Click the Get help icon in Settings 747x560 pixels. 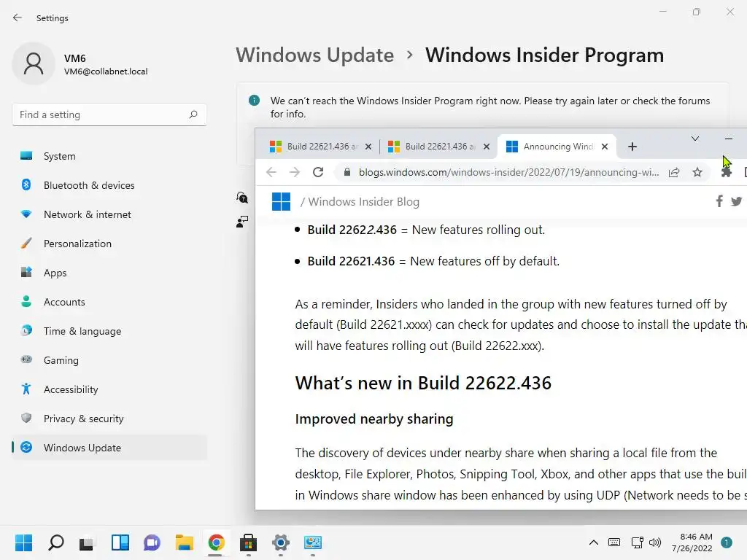(x=242, y=198)
